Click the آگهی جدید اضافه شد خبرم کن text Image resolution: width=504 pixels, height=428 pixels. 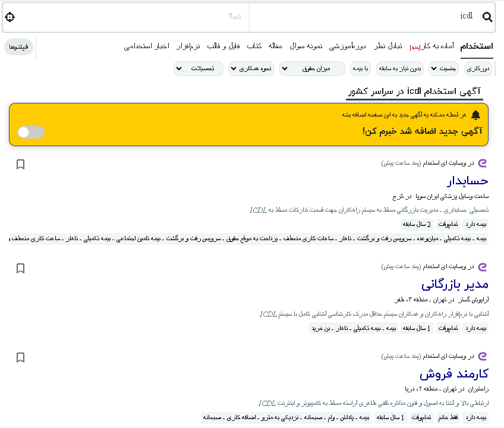coord(423,131)
